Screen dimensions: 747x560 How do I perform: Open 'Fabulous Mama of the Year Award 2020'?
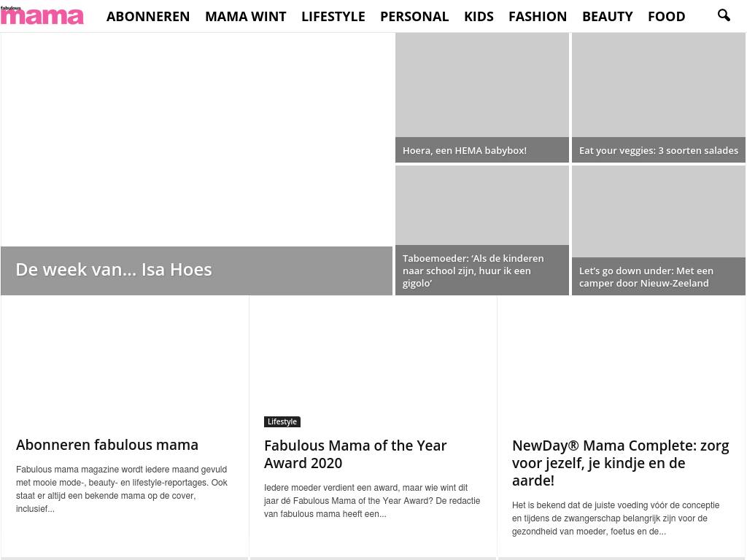(x=355, y=454)
